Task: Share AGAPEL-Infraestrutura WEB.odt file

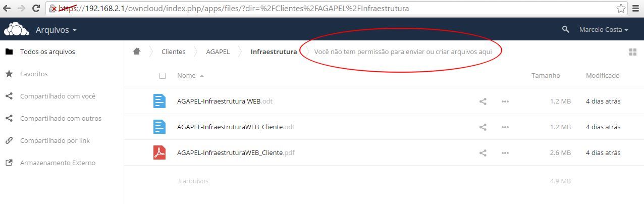Action: 483,101
